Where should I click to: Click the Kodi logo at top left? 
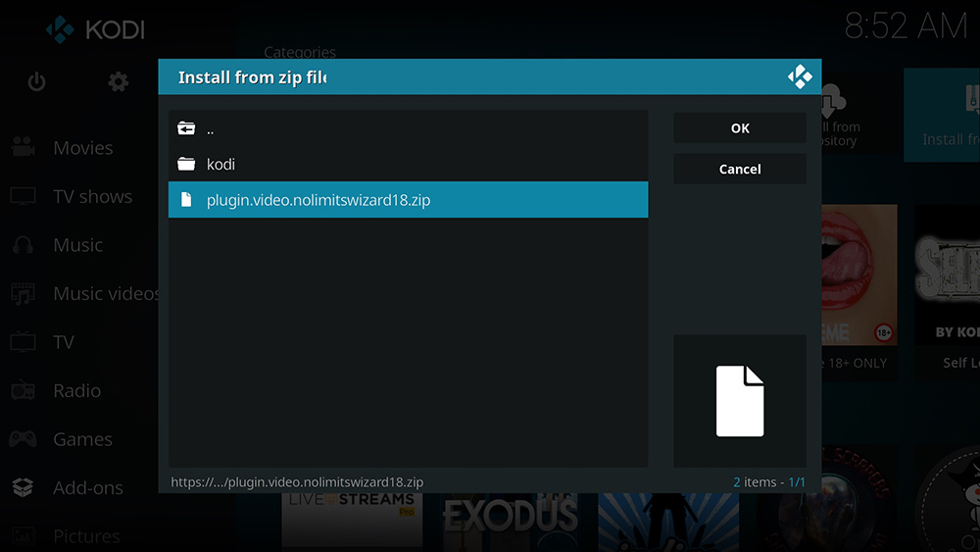click(95, 29)
